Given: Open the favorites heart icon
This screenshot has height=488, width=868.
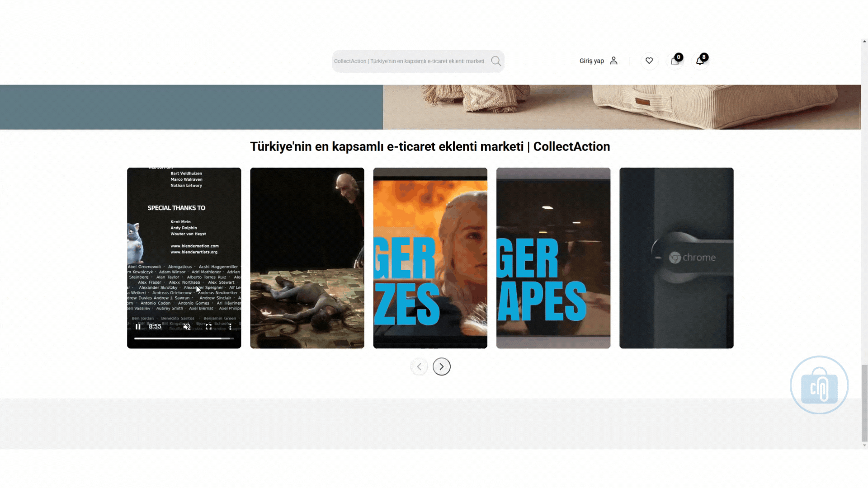Looking at the screenshot, I should point(649,61).
